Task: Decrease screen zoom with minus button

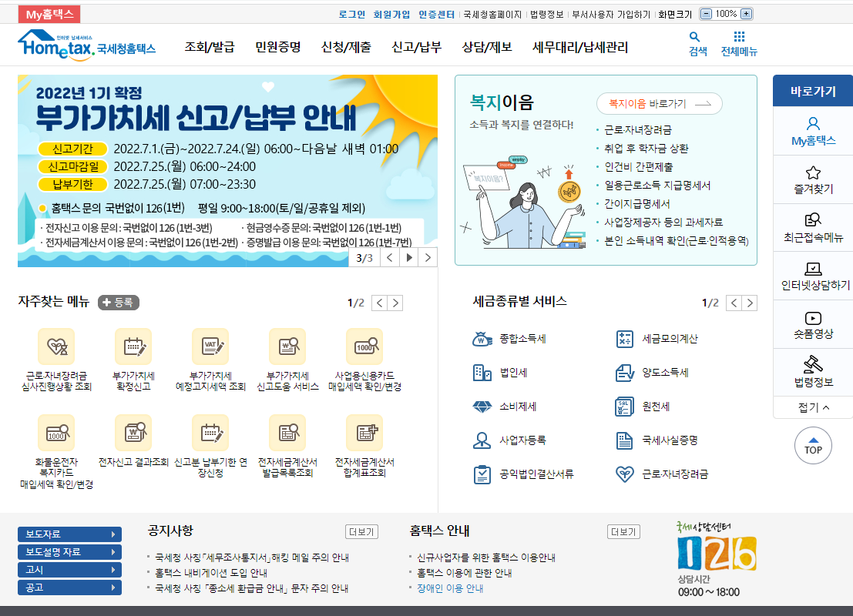Action: click(706, 14)
